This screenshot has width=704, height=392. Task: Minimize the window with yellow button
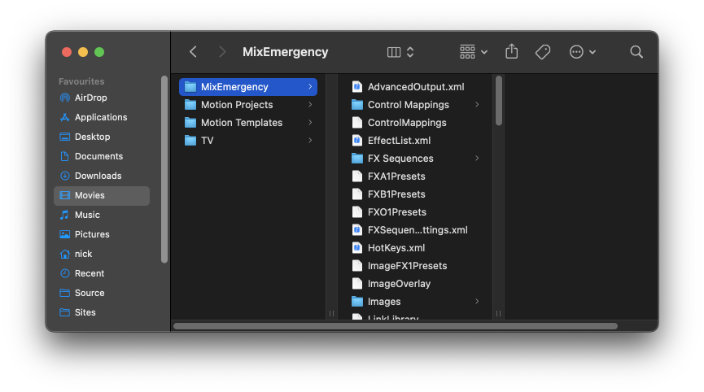83,52
